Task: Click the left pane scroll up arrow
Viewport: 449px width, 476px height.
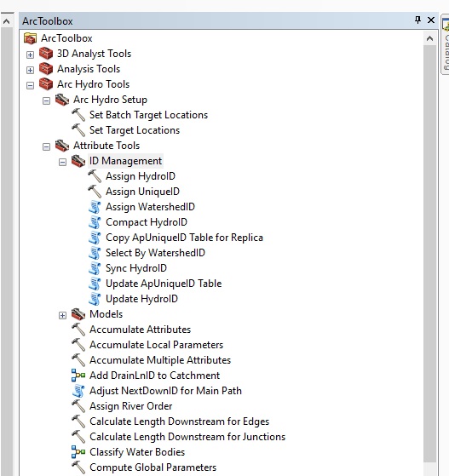Action: 6,21
